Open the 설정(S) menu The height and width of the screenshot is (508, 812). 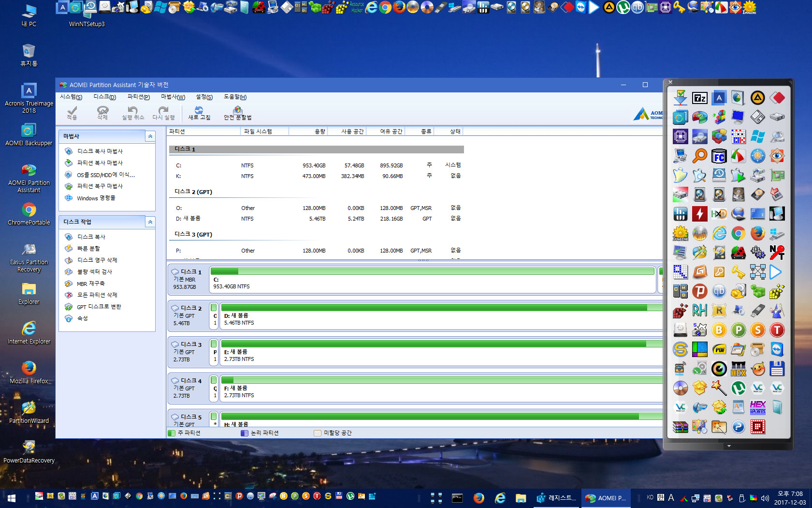tap(204, 97)
